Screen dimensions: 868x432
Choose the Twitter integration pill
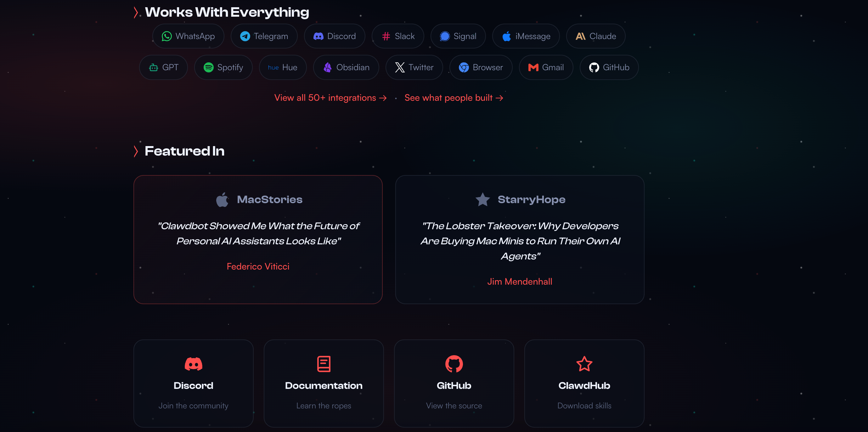click(414, 67)
